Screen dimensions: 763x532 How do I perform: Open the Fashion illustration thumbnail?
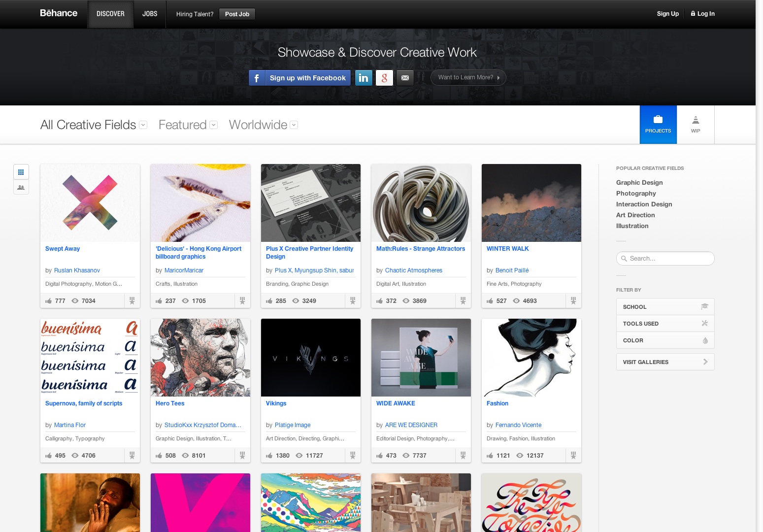531,358
